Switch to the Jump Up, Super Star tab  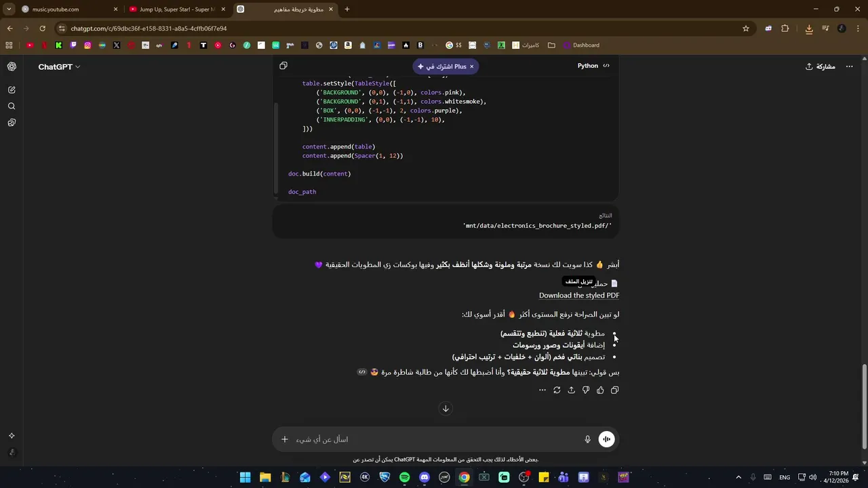177,9
